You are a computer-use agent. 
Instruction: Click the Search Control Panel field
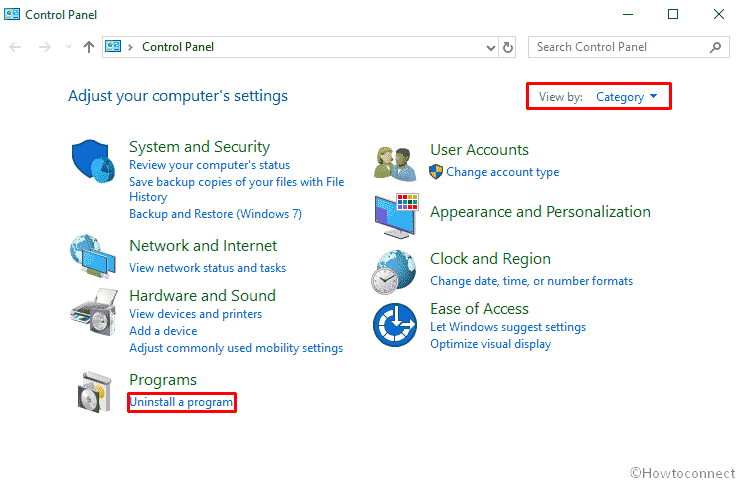click(x=629, y=47)
